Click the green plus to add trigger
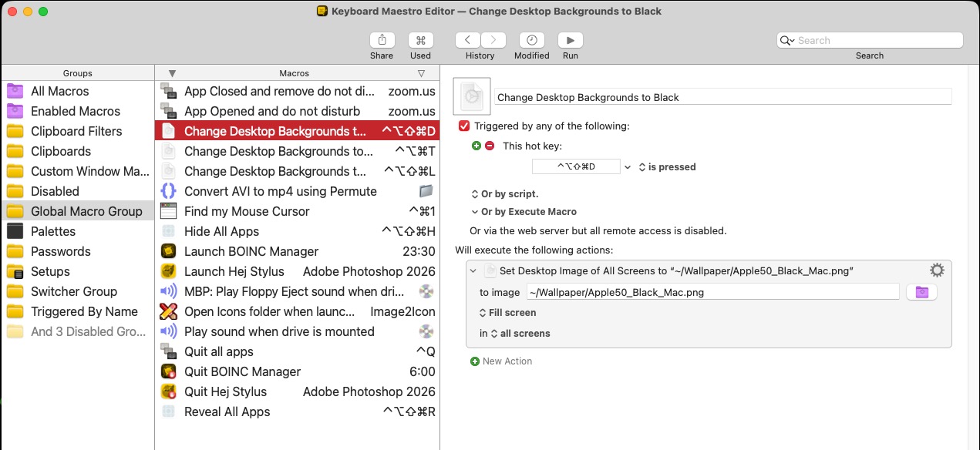This screenshot has width=980, height=450. pyautogui.click(x=476, y=146)
